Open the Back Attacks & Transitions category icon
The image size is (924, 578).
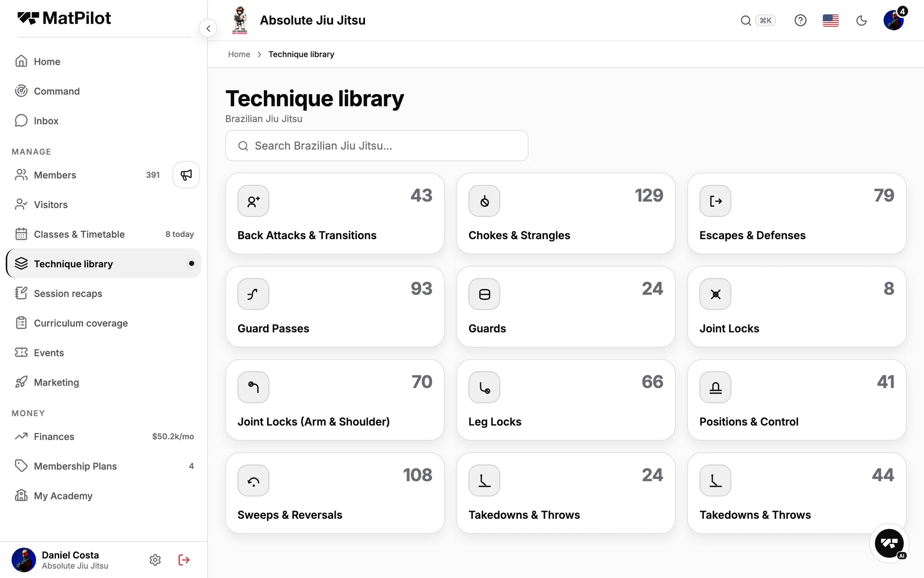click(253, 201)
